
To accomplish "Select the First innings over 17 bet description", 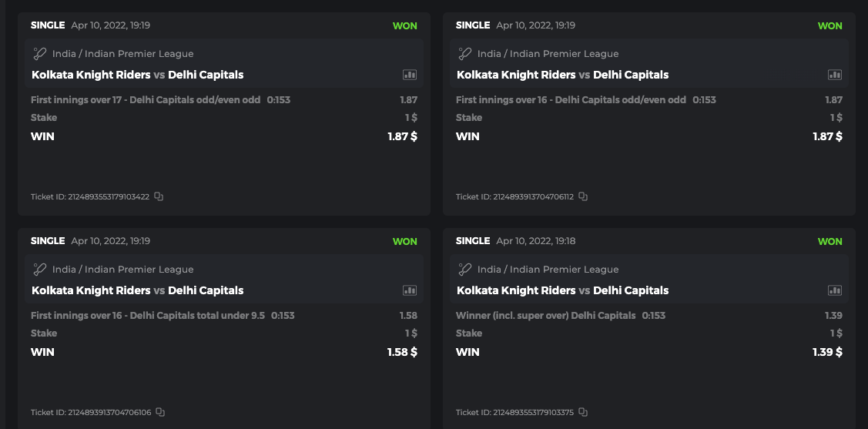I will 146,100.
